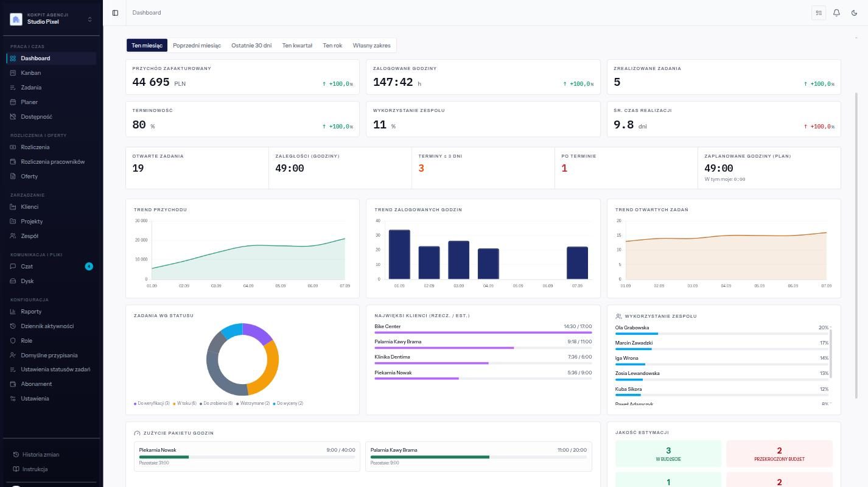The image size is (868, 487).
Task: Open the notifications bell
Action: (836, 13)
